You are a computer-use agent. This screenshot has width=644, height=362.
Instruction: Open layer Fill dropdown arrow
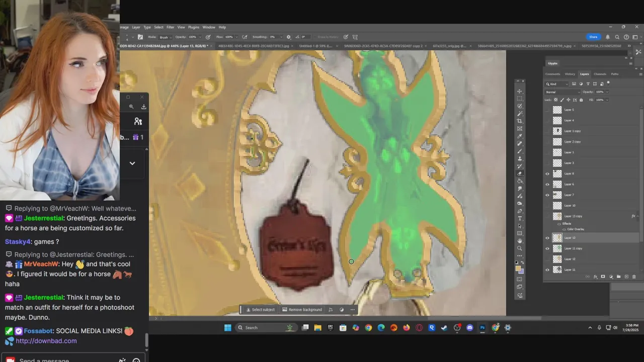click(x=607, y=100)
